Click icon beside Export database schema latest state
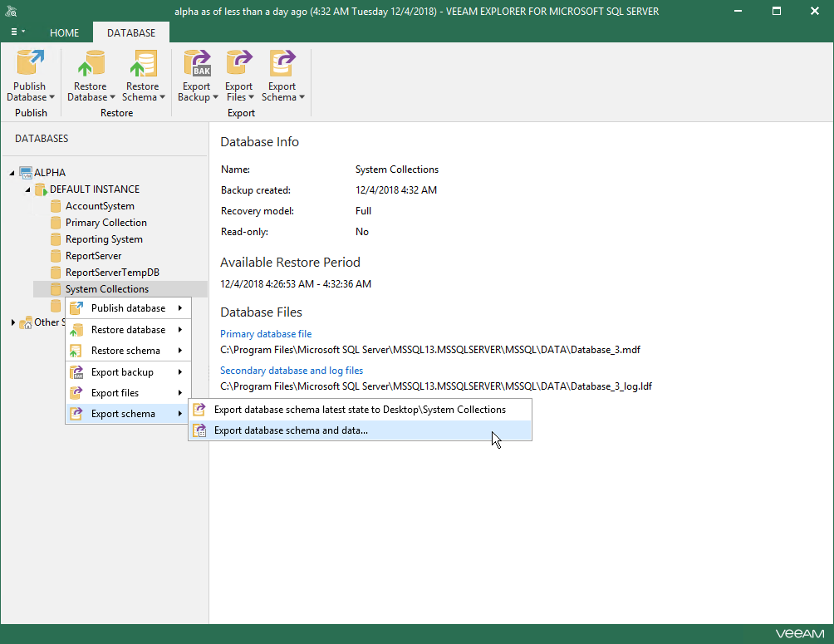This screenshot has height=644, width=834. [x=199, y=410]
